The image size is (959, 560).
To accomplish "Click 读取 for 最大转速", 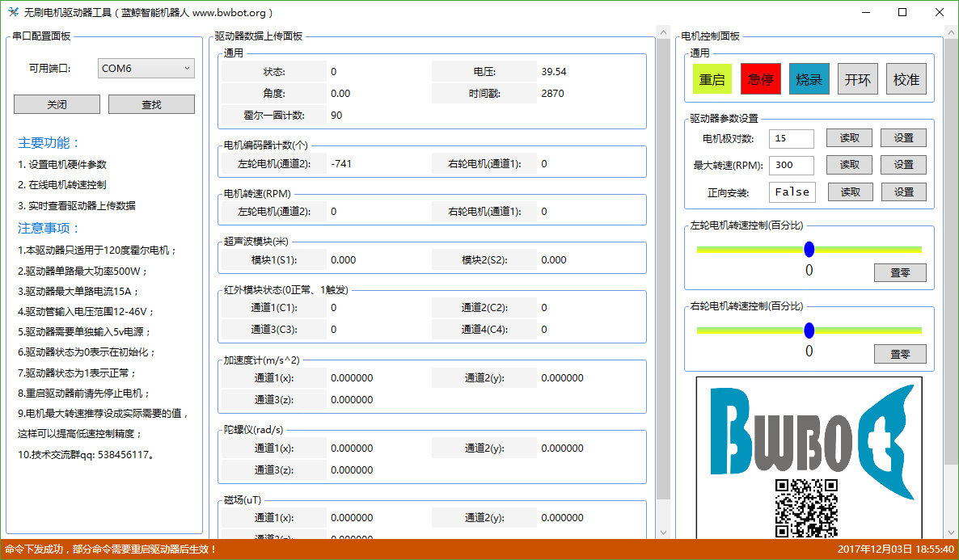I will (849, 165).
